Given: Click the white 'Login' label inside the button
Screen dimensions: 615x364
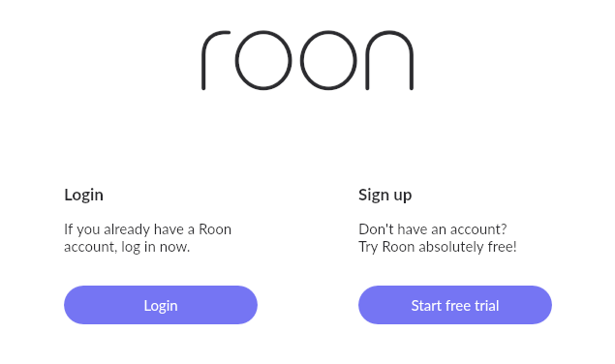Looking at the screenshot, I should pyautogui.click(x=161, y=306).
